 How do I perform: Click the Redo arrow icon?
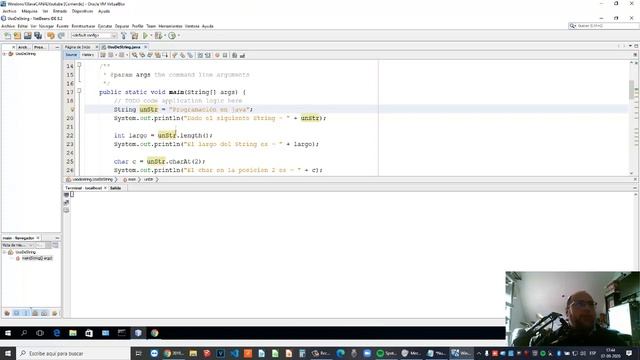click(x=61, y=36)
